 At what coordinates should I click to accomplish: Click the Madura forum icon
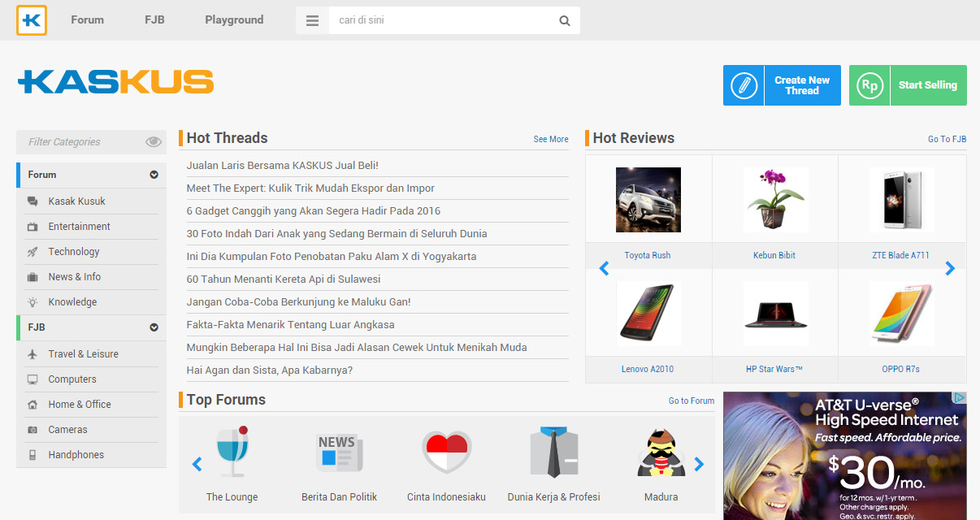[661, 453]
